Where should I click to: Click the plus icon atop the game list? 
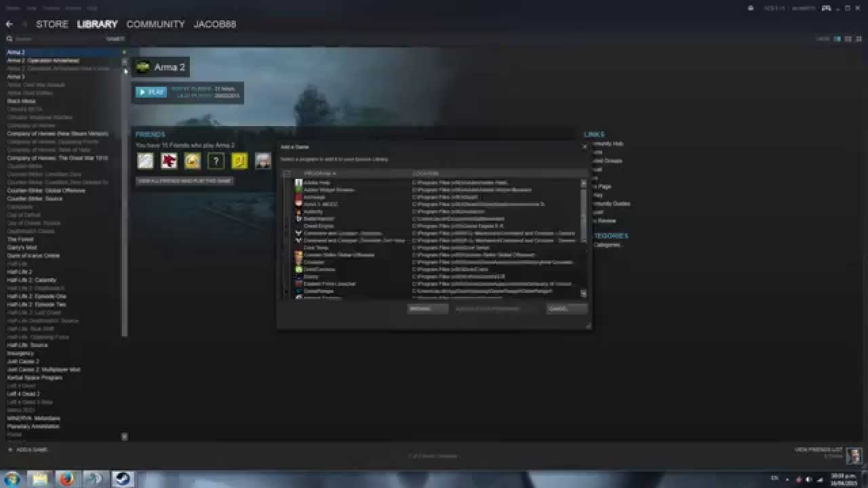[124, 52]
